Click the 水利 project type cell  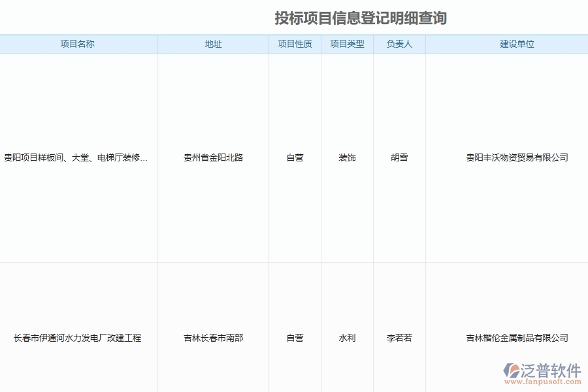coord(347,338)
